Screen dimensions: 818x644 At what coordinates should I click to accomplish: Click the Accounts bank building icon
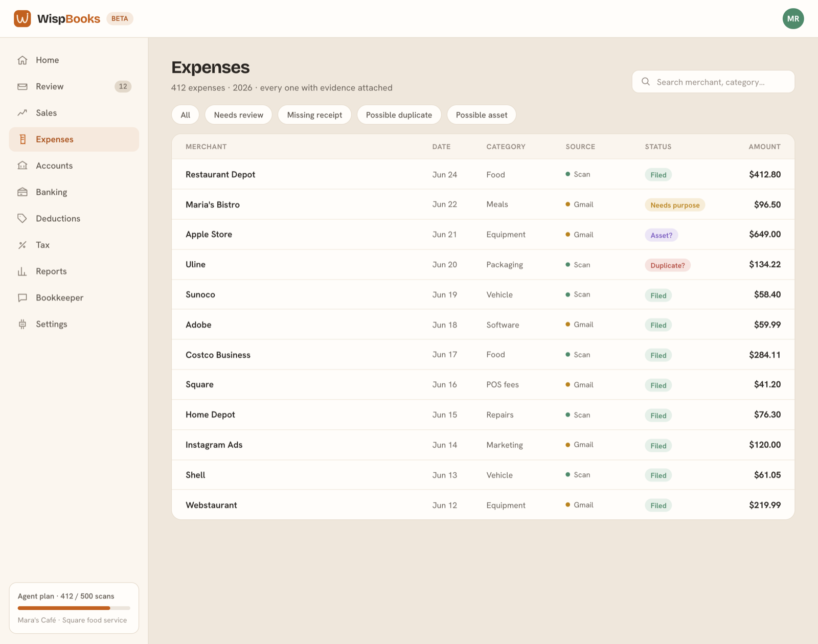pyautogui.click(x=22, y=166)
